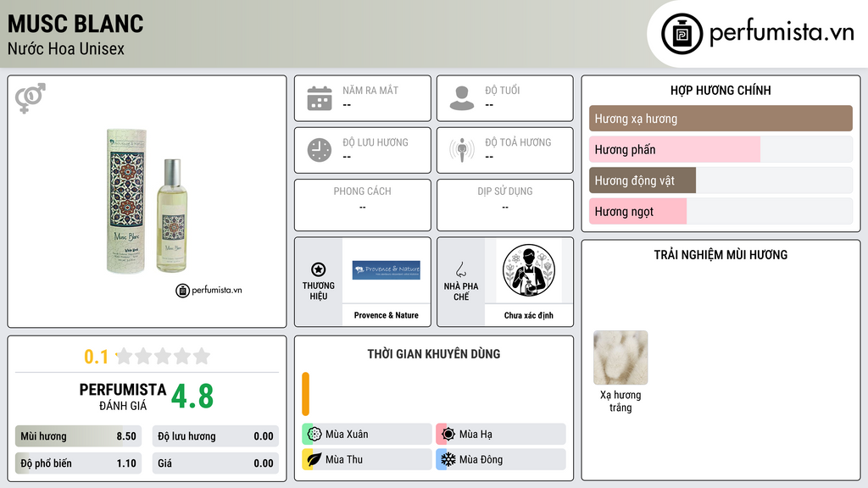The height and width of the screenshot is (488, 868).
Task: Click the Mùi hương 8.50 score row
Action: click(x=79, y=436)
